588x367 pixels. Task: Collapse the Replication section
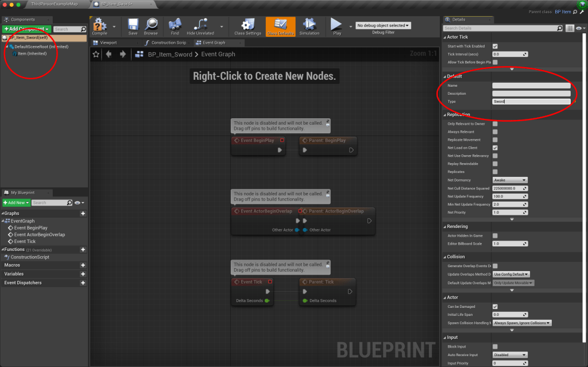point(444,115)
